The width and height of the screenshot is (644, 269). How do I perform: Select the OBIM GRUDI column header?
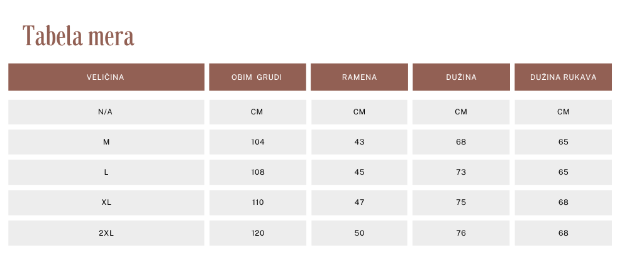click(257, 77)
